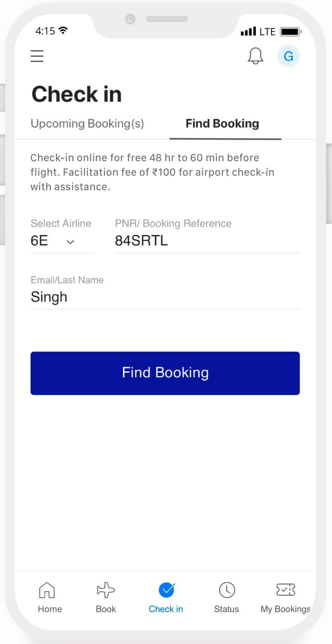Screen dimensions: 332x644
Task: Tap the Wi-Fi icon in status bar
Action: point(63,30)
